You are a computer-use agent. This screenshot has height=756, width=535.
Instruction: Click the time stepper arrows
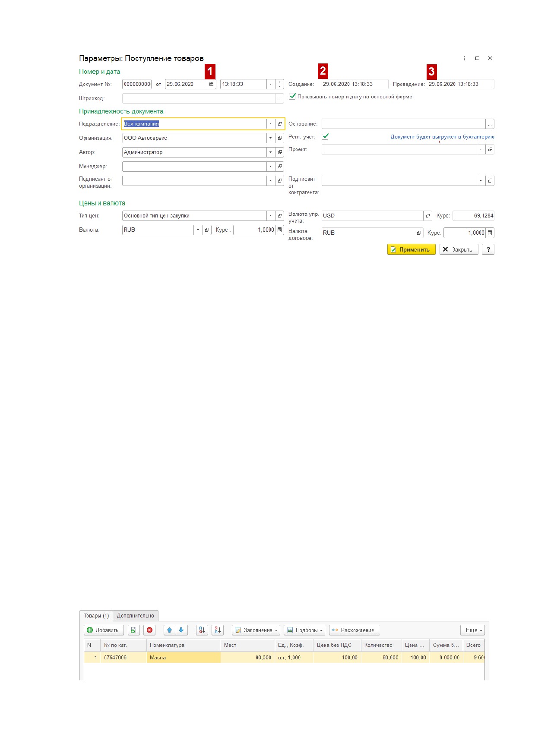tap(280, 84)
